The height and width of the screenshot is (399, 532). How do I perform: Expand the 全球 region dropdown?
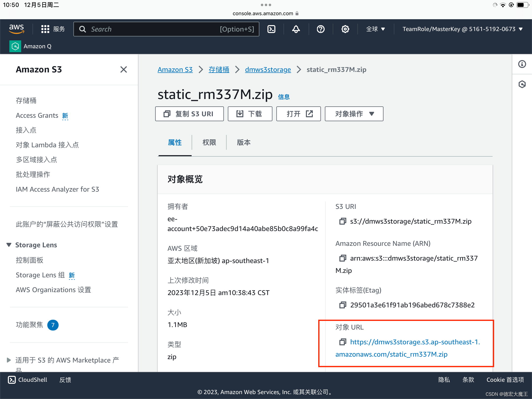tap(375, 29)
